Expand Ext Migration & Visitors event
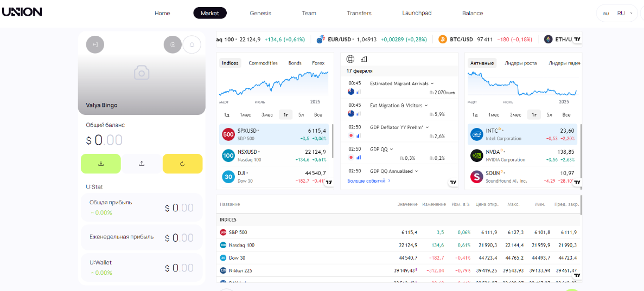Screen dimensions: 644x291 coord(398,106)
